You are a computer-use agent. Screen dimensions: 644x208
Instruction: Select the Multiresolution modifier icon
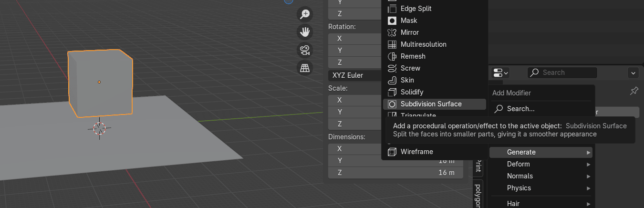[x=392, y=44]
